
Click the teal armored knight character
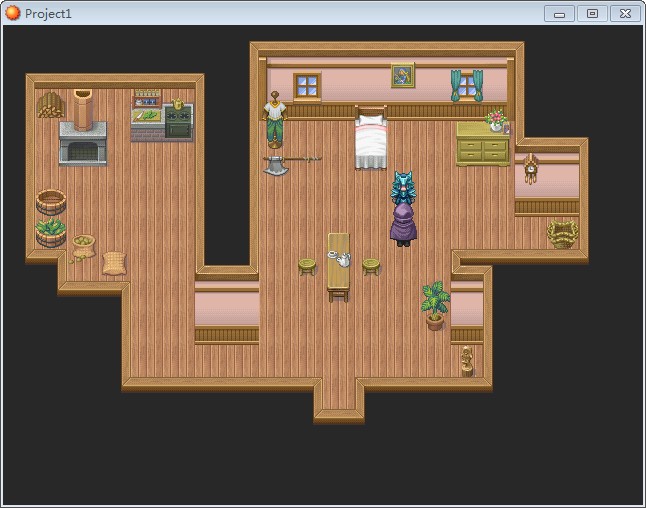pyautogui.click(x=403, y=188)
